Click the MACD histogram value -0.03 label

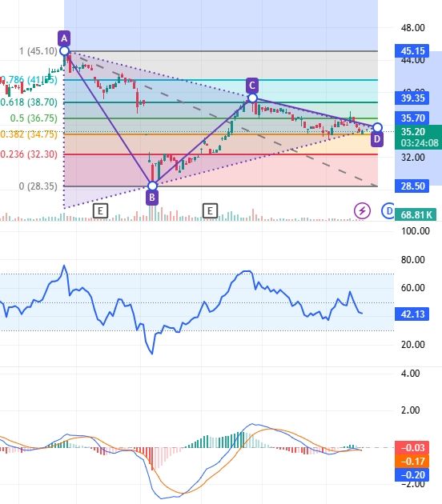412,448
